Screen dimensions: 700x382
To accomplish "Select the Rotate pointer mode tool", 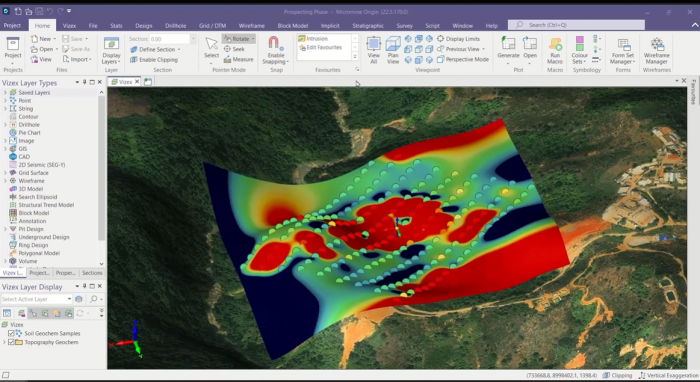I will pos(239,39).
